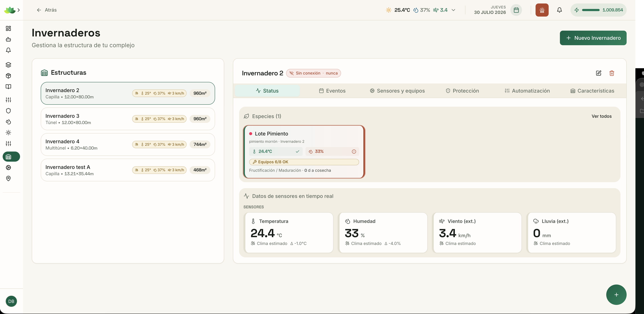The image size is (644, 314).
Task: Open the gear settings icon in sidebar
Action: click(8, 167)
